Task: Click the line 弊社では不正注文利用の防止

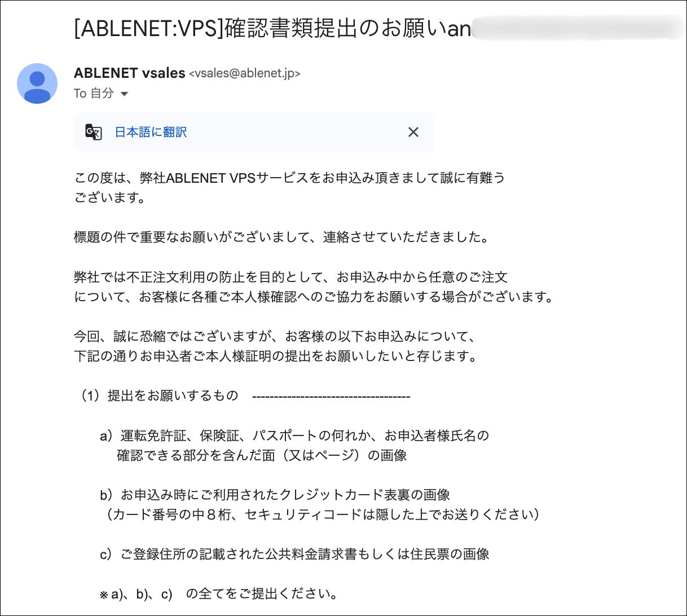Action: [291, 278]
